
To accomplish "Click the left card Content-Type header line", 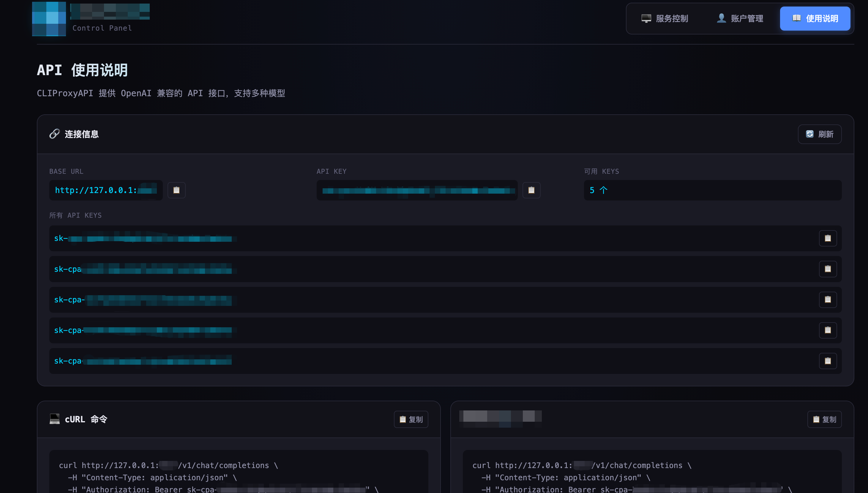I will click(x=152, y=478).
